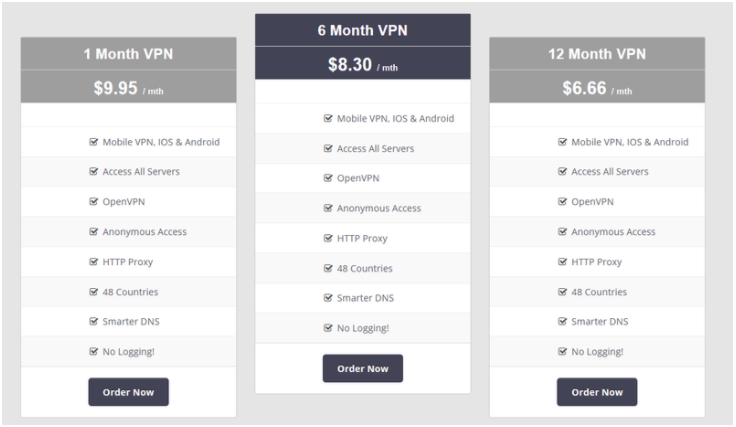
Task: Click check icon beside Mobile VPN in 12 Month plan
Action: tap(562, 142)
